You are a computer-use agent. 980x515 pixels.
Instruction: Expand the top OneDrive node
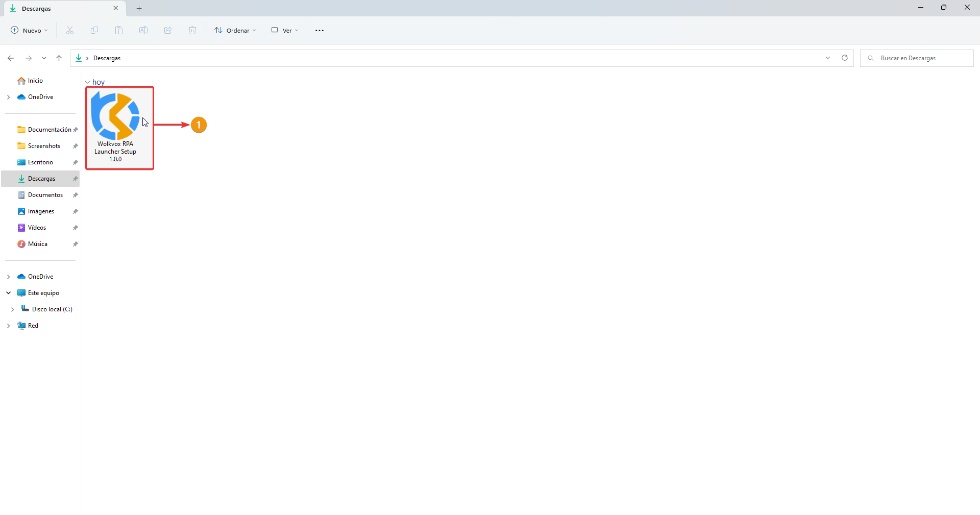8,97
